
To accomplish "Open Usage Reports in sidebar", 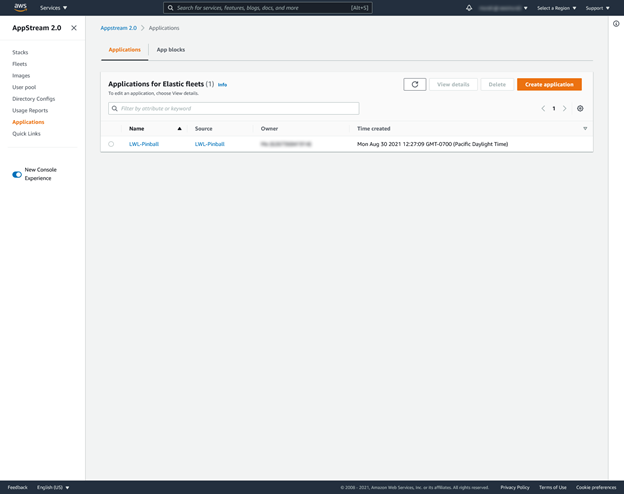I will pos(30,110).
